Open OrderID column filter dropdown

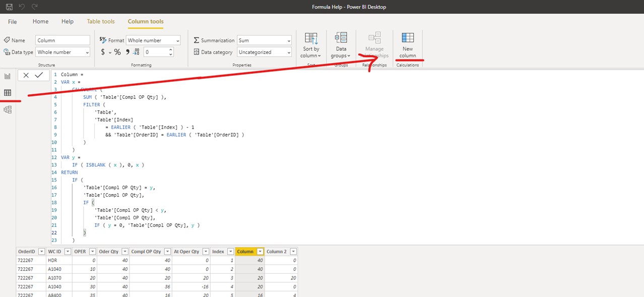pos(41,251)
